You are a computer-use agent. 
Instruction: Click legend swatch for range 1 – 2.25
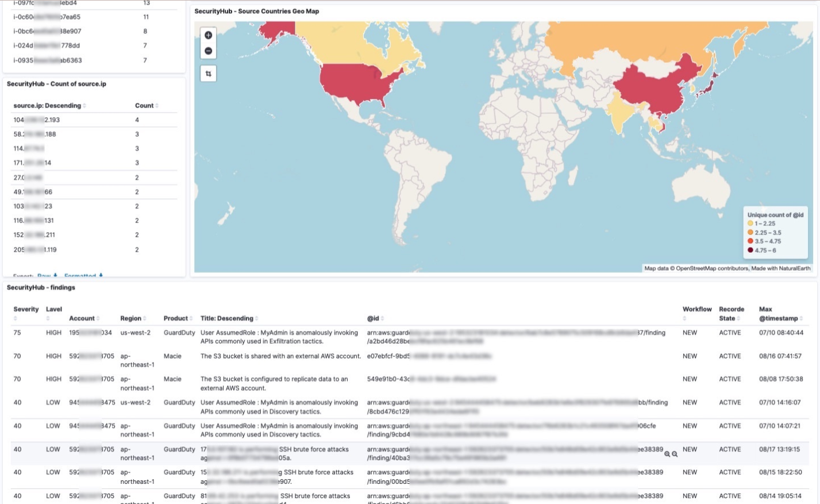coord(750,224)
